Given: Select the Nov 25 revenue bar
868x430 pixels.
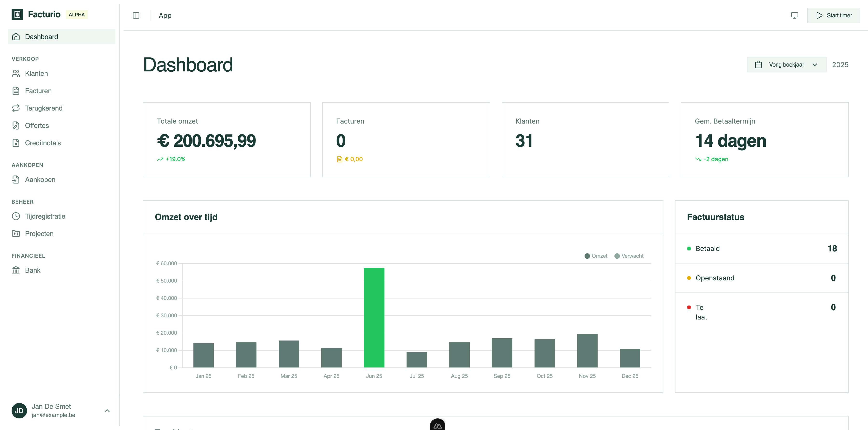Looking at the screenshot, I should pos(587,350).
